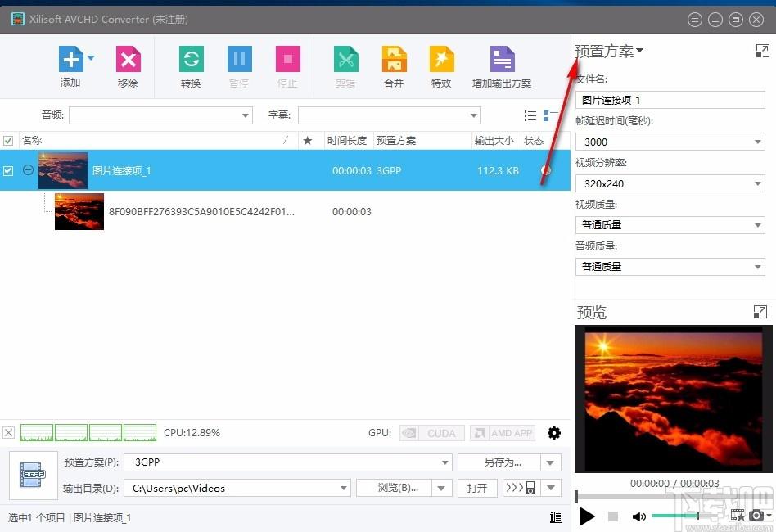This screenshot has width=776, height=532.
Task: Toggle the select-all checkbox in header
Action: (x=8, y=141)
